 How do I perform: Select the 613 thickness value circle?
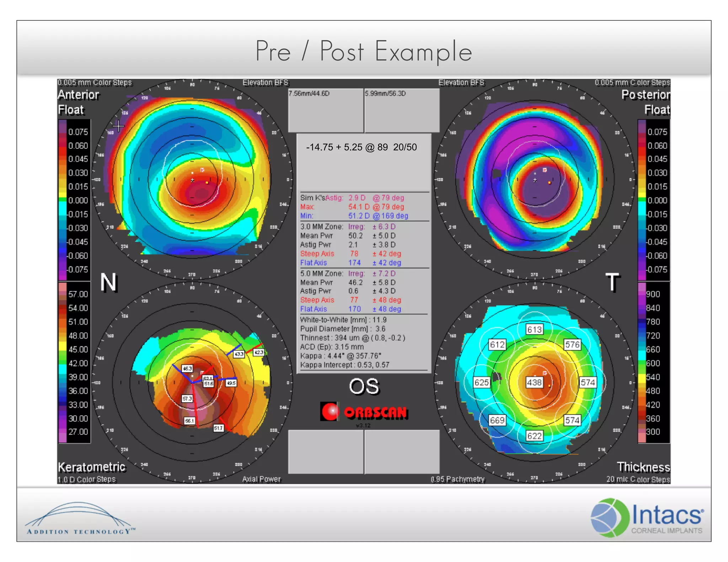pos(534,330)
